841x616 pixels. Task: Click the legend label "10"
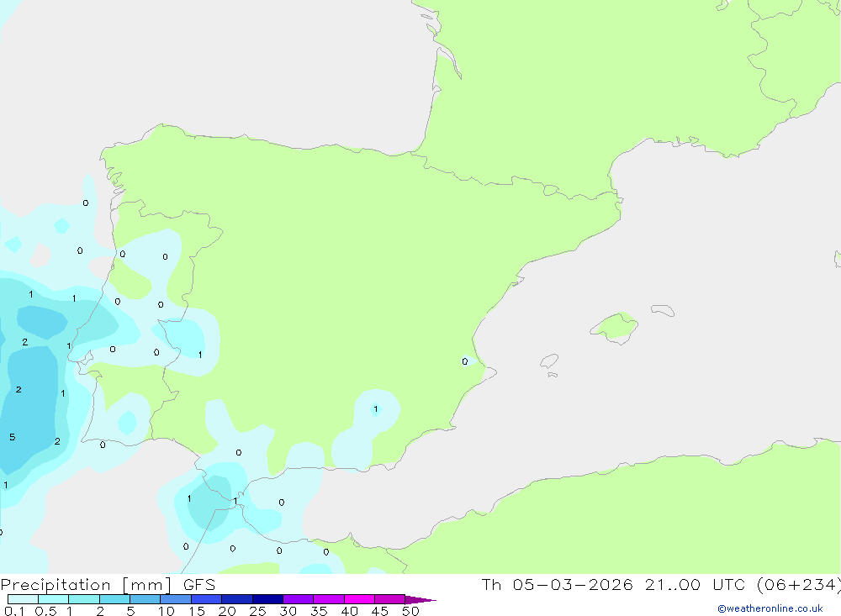[167, 611]
